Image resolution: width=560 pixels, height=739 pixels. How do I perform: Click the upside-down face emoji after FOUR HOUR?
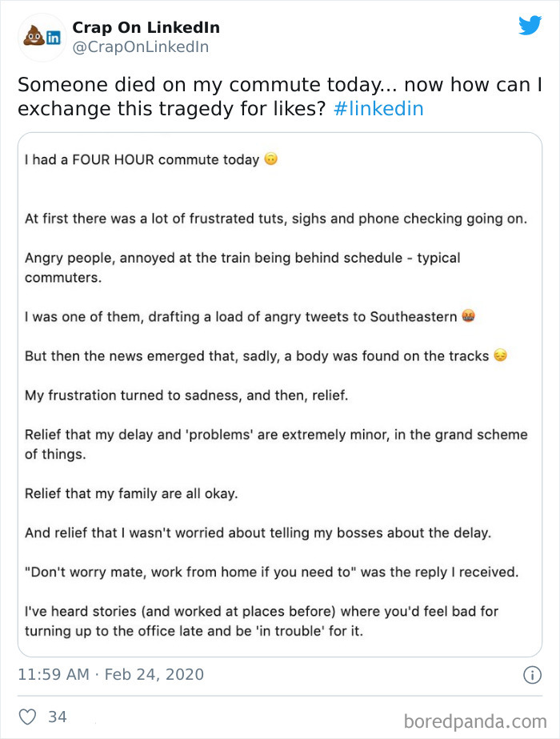click(272, 159)
